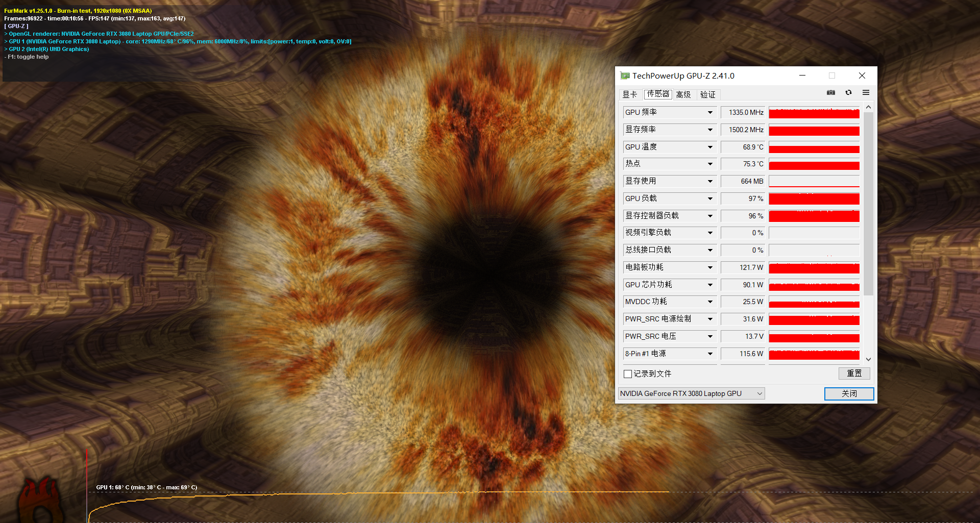980x523 pixels.
Task: Switch to the 传感器 tab
Action: pos(658,94)
